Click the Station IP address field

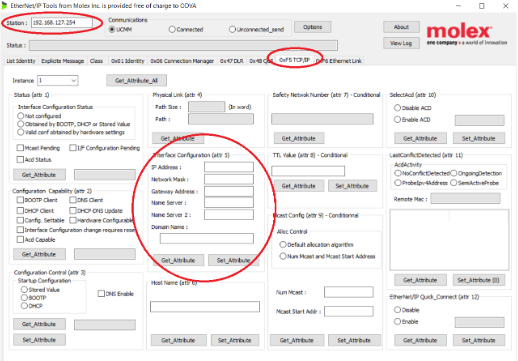pyautogui.click(x=62, y=23)
